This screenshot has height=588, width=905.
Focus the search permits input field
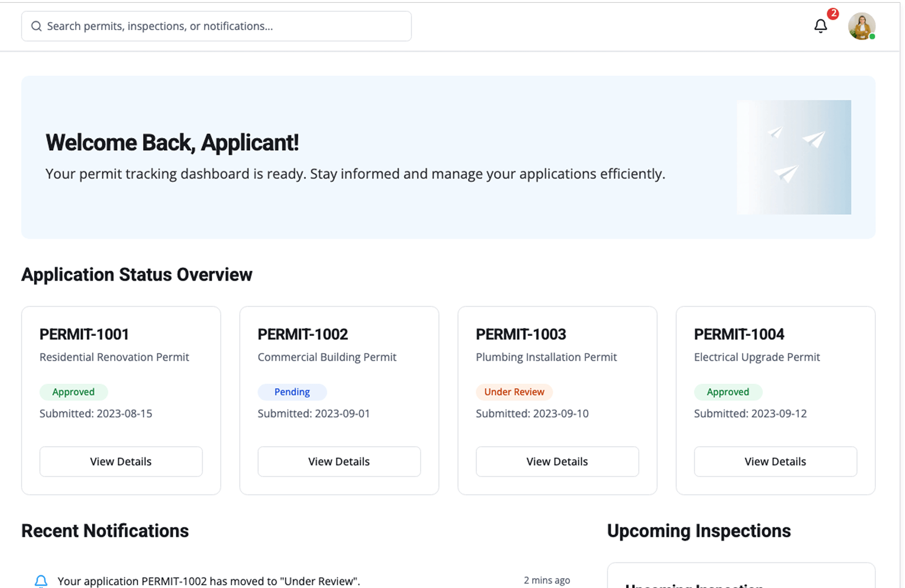(226, 26)
